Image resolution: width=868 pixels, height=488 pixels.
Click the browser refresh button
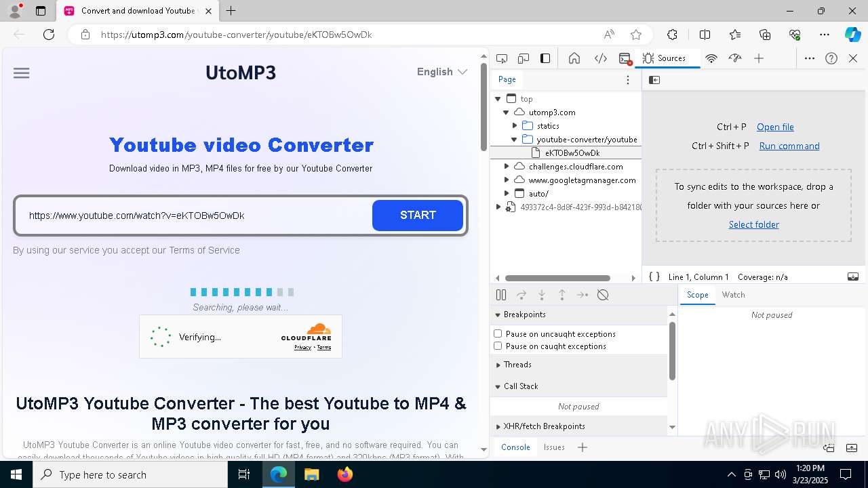pyautogui.click(x=49, y=35)
